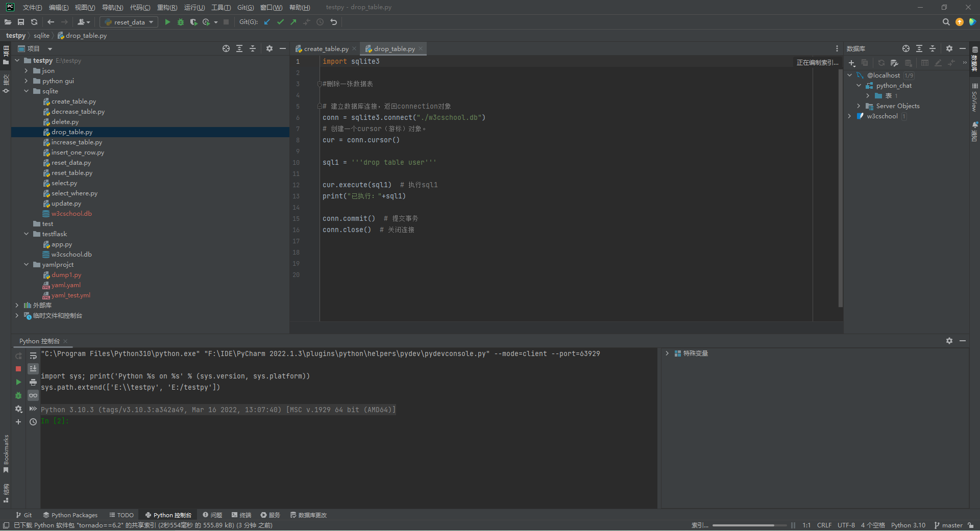Click Git commit checkmark icon
The height and width of the screenshot is (531, 980).
coord(280,22)
